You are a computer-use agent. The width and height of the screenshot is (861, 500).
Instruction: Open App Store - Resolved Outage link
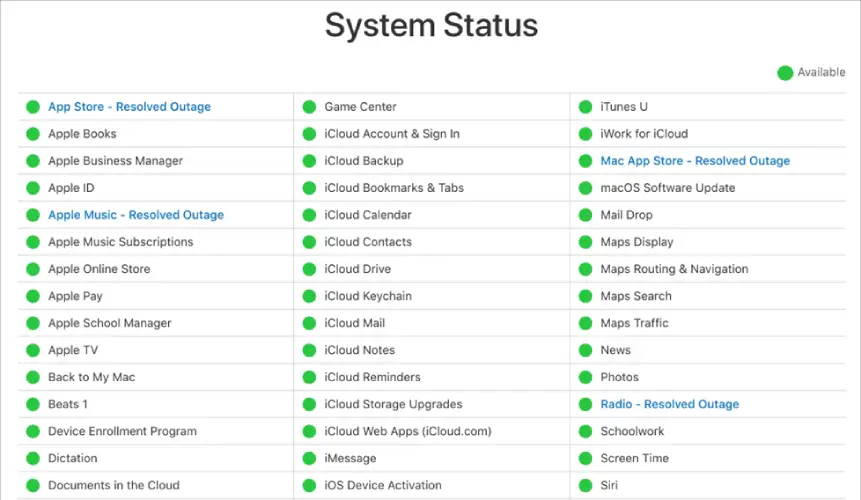coord(129,107)
